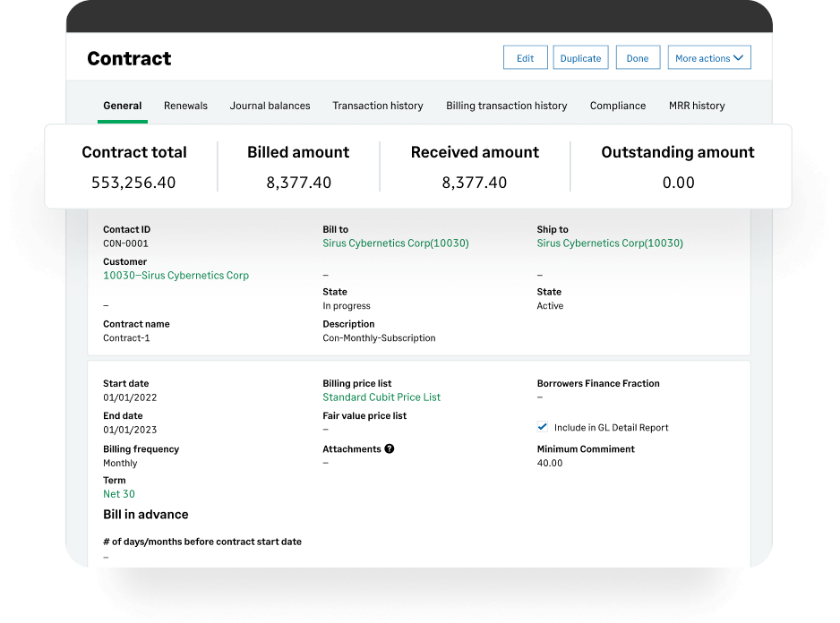Open the Journal balances tab

[x=270, y=106]
